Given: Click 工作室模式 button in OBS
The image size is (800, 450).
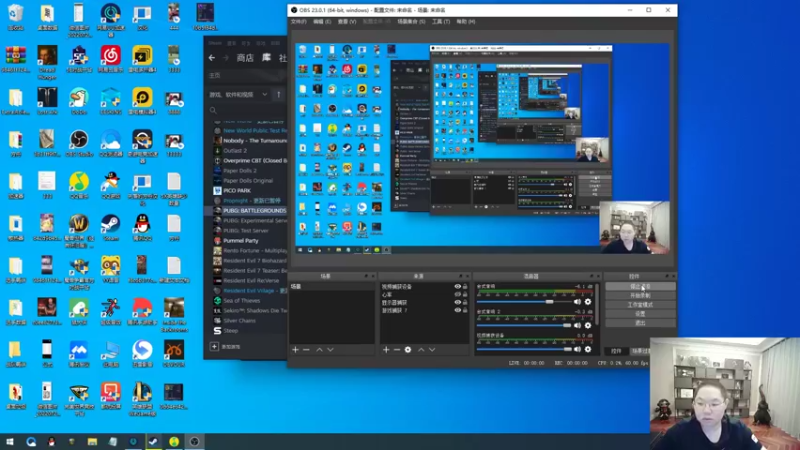Looking at the screenshot, I should pos(640,305).
